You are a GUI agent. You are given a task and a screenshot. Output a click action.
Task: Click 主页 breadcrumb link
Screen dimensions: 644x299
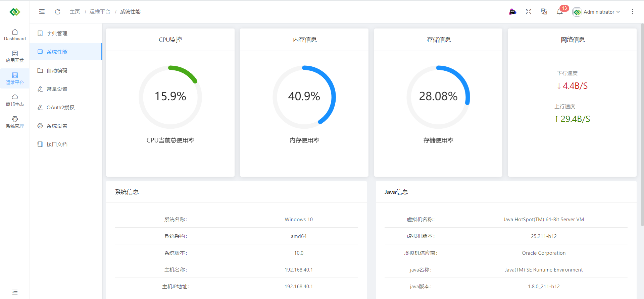click(x=75, y=12)
